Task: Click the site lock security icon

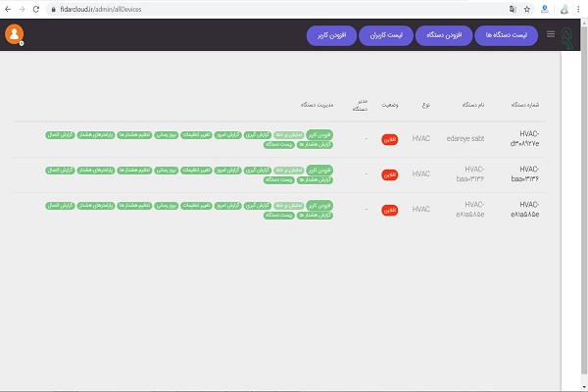Action: coord(54,8)
